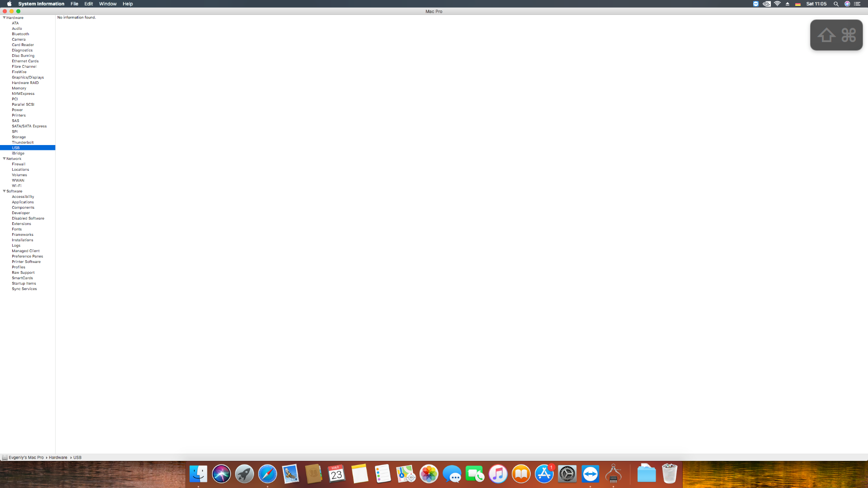
Task: Click the German flag input source
Action: pos(798,4)
